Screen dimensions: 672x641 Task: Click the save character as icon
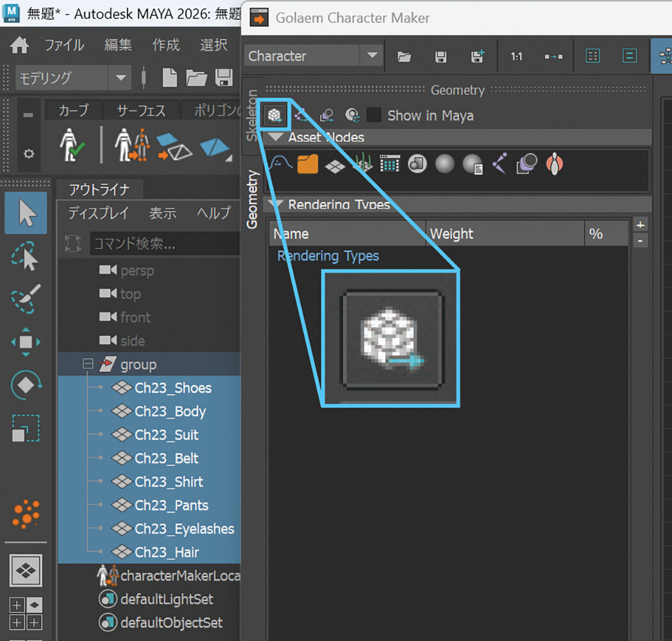point(478,56)
